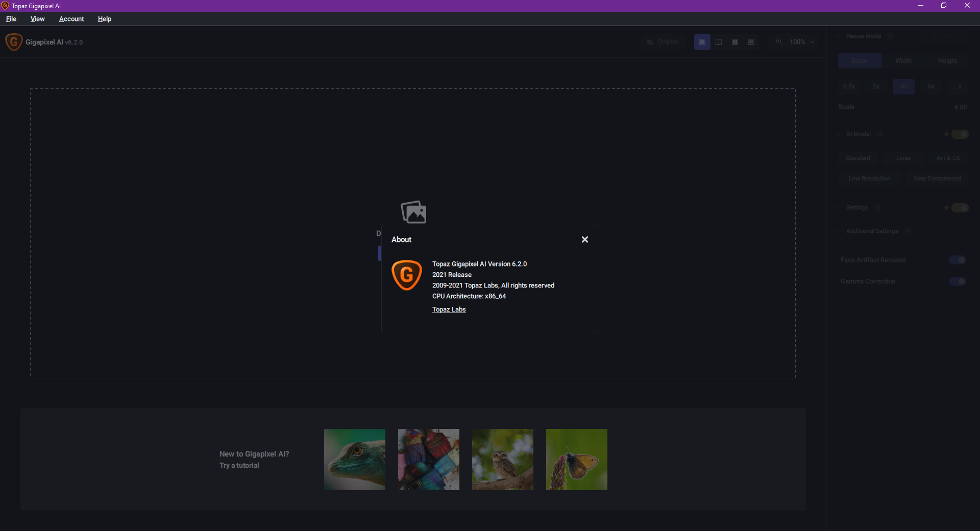The height and width of the screenshot is (531, 980).
Task: Click the Topaz logo in About dialog
Action: click(407, 275)
